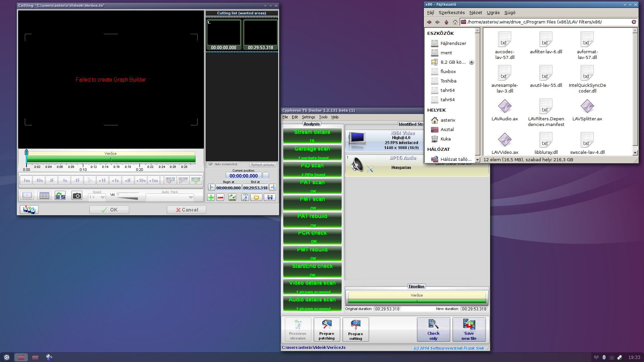Click the Prepare patching button
This screenshot has width=644, height=362.
pyautogui.click(x=327, y=330)
